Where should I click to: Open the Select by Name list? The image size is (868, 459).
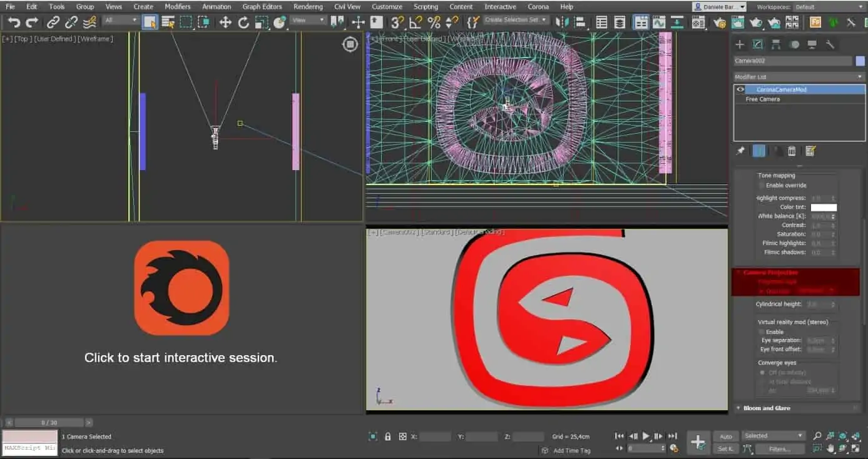point(168,23)
